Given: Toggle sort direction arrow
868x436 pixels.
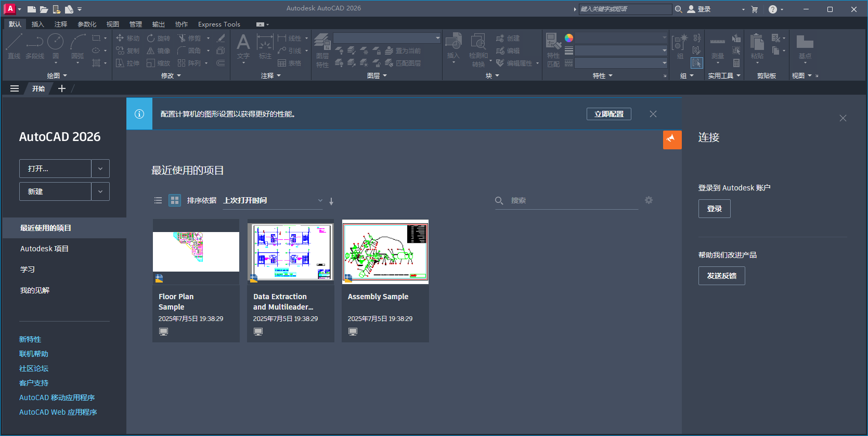Looking at the screenshot, I should [x=331, y=201].
